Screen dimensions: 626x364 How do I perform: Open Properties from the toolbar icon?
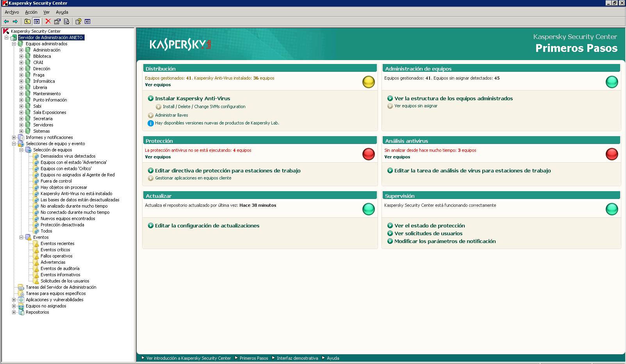pos(57,21)
